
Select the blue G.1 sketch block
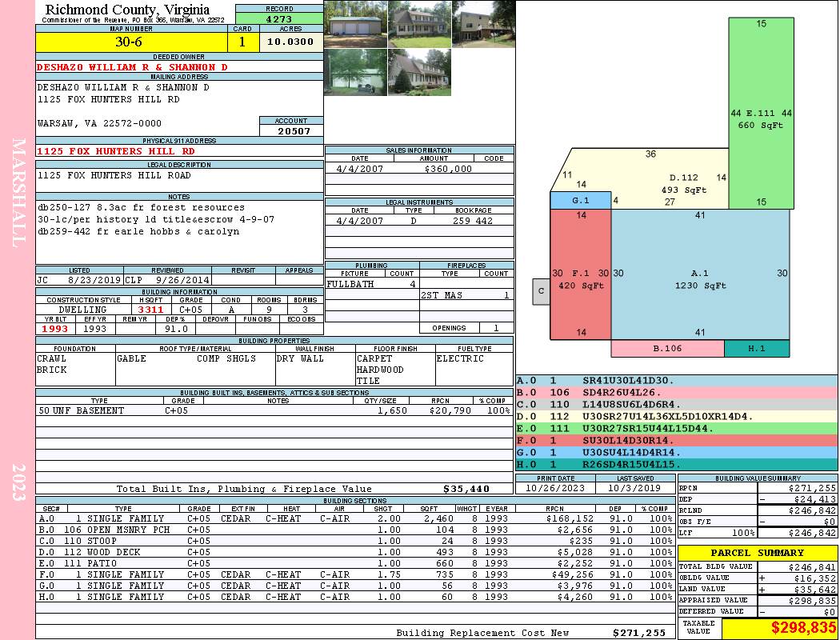[x=581, y=200]
